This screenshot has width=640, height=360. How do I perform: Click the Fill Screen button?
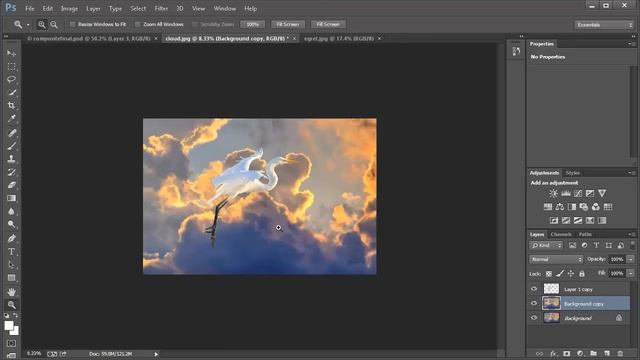pos(328,24)
